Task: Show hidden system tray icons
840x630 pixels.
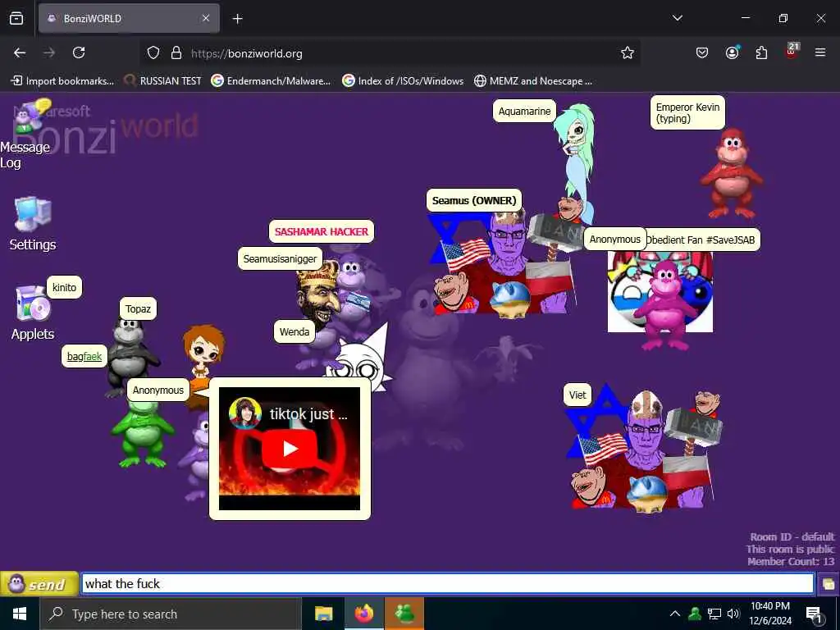Action: [x=675, y=614]
